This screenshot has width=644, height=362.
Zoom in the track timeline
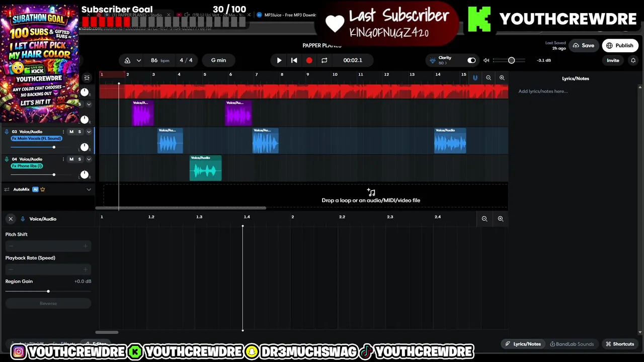coord(502,78)
